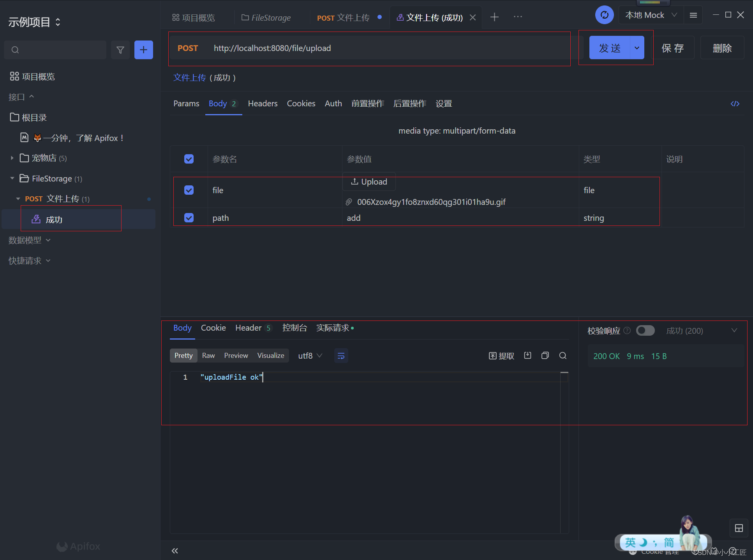
Task: Uncheck the file parameter checkbox
Action: 189,190
